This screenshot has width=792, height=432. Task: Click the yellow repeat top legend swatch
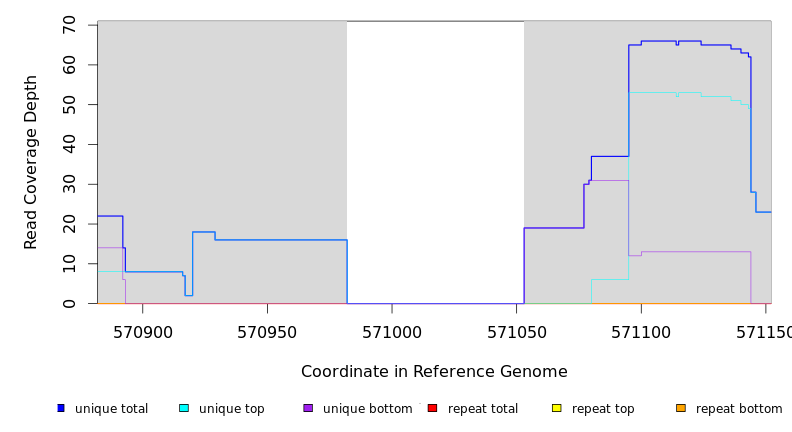tap(556, 408)
